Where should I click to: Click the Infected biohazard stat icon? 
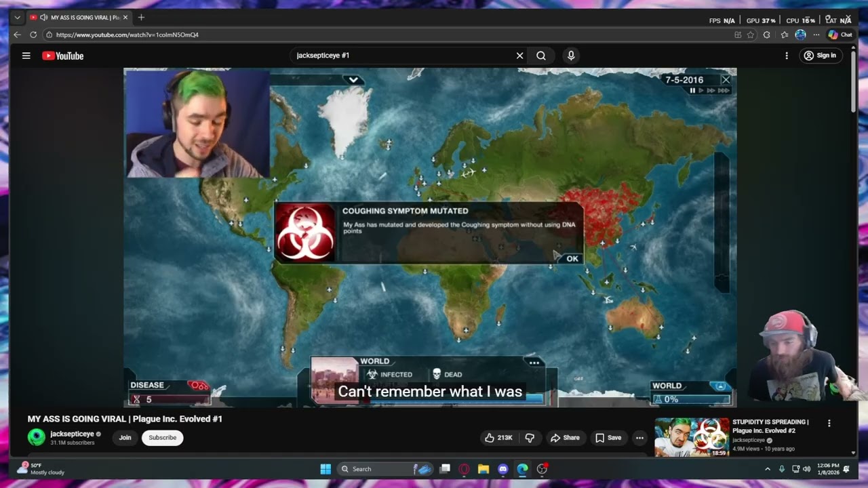click(372, 374)
